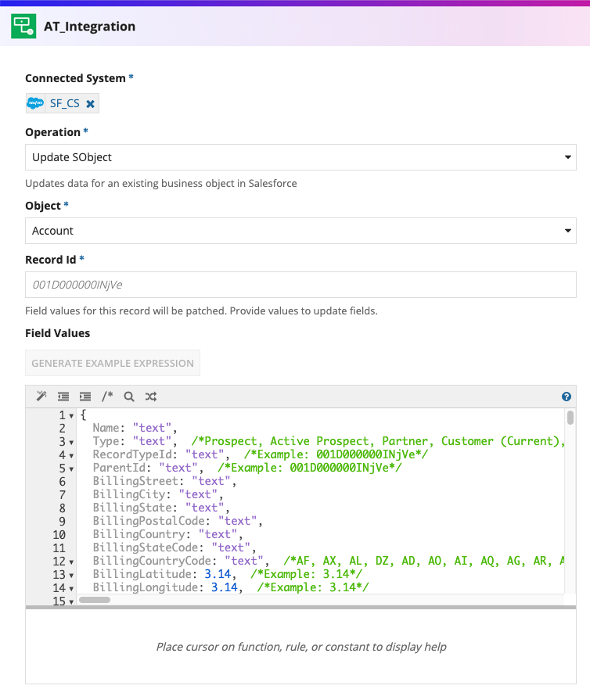Toggle fold arrow on line 3
The image size is (590, 700).
point(71,443)
